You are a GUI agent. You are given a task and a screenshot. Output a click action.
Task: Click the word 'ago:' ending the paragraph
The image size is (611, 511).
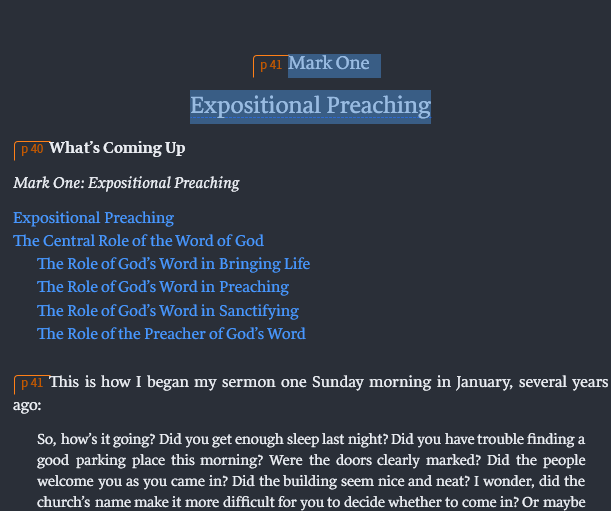coord(27,405)
